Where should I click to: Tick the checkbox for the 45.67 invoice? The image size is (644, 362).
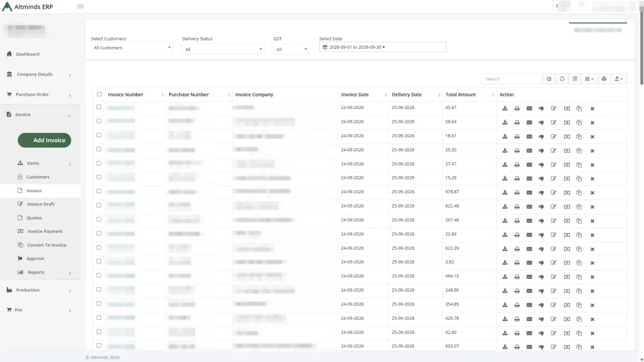tap(99, 107)
